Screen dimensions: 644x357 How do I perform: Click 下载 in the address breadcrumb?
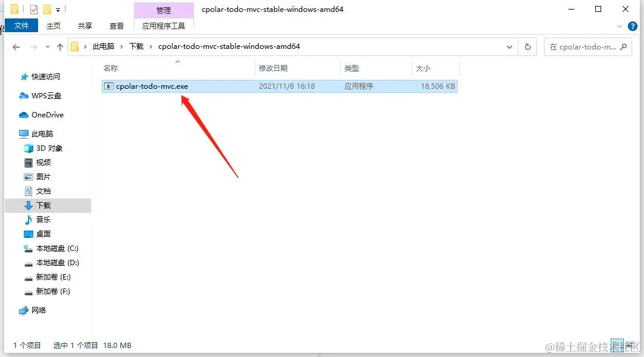click(x=136, y=46)
